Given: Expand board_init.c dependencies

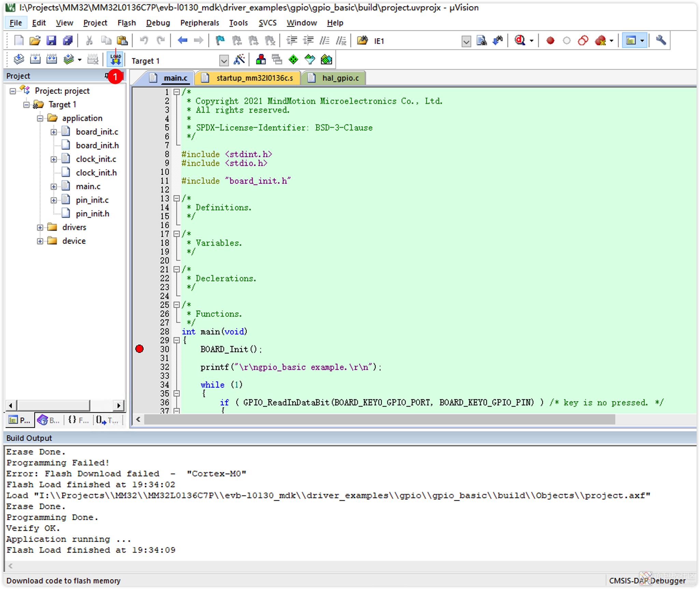Looking at the screenshot, I should [54, 132].
